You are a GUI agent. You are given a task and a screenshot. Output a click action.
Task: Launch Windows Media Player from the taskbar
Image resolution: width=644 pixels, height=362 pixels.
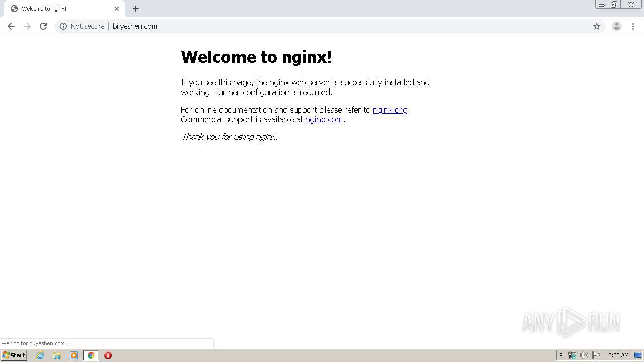point(74,355)
